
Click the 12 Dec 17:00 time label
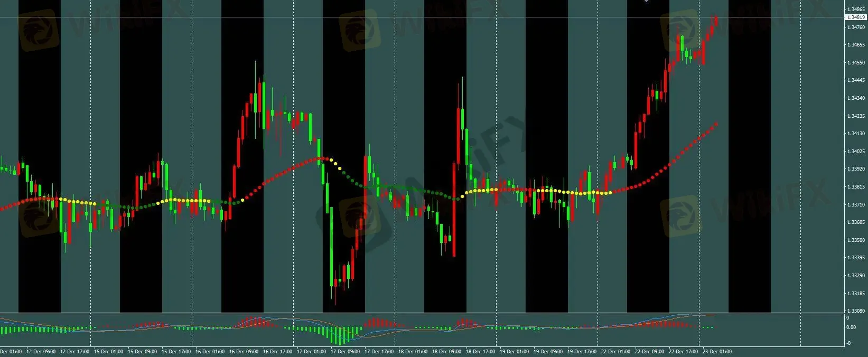[74, 351]
